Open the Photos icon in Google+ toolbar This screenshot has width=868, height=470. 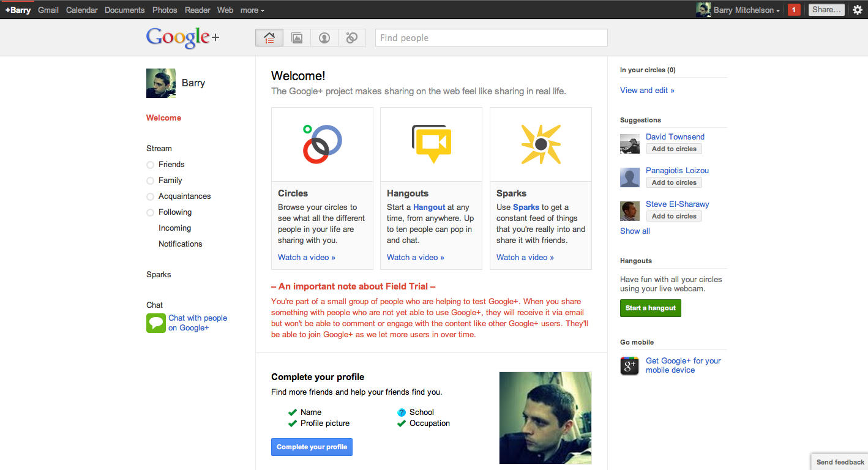tap(297, 38)
